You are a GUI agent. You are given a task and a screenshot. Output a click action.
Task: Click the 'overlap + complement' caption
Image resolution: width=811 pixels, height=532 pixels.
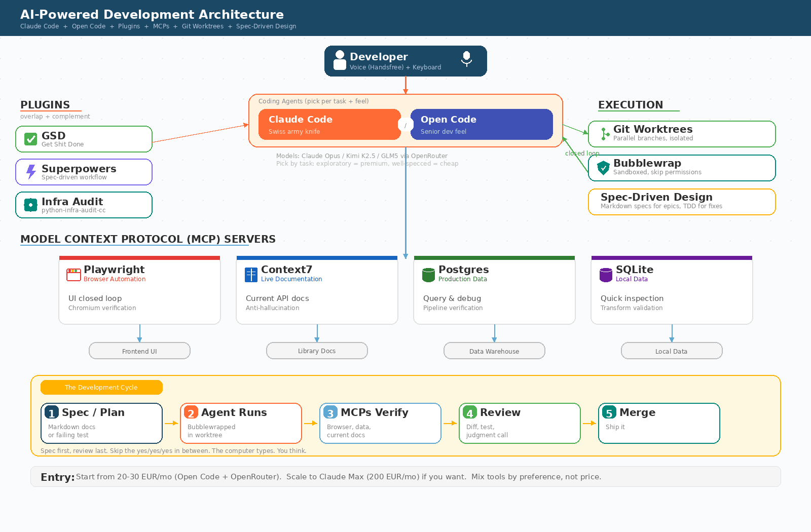coord(55,117)
